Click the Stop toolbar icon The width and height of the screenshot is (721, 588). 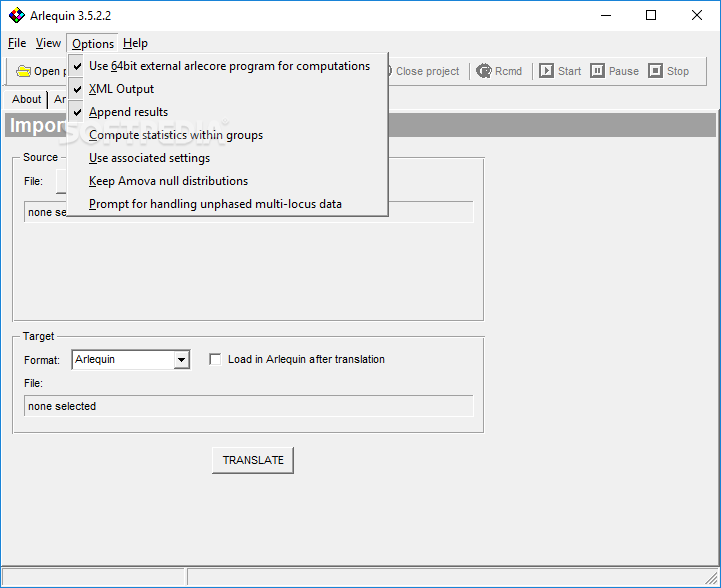655,71
